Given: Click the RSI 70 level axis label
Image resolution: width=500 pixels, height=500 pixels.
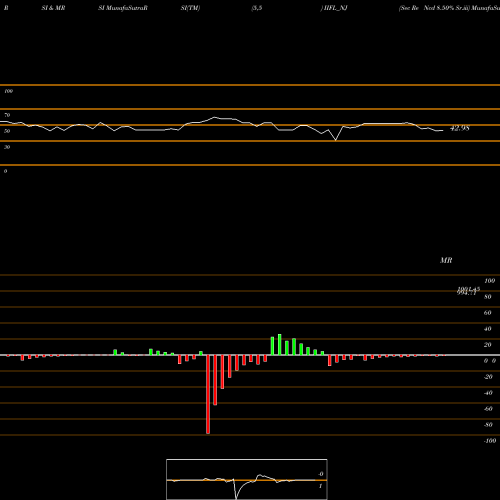Looking at the screenshot, I should pyautogui.click(x=7, y=115).
